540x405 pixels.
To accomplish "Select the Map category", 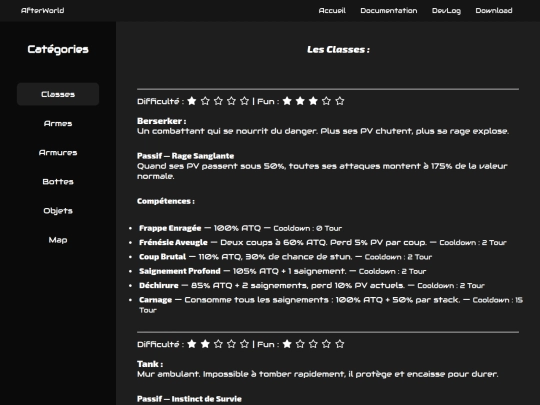I will [x=58, y=240].
